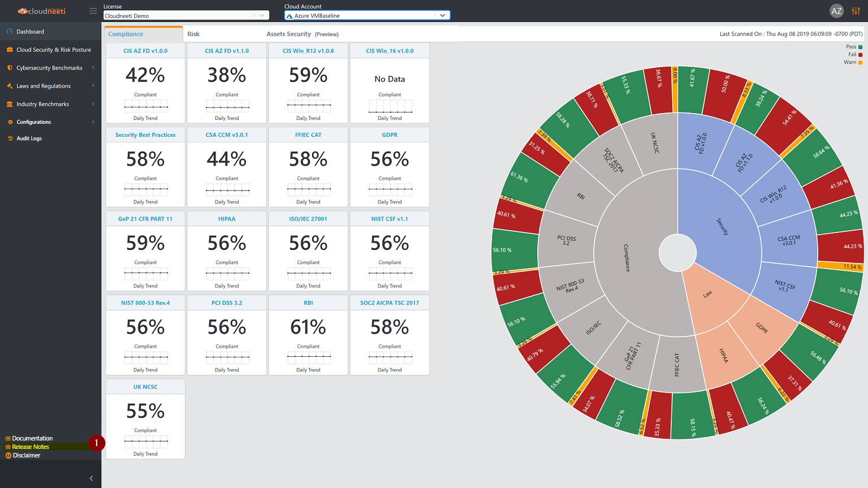Open the UK NCSC card title
Viewport: 868px width, 488px height.
tap(145, 387)
